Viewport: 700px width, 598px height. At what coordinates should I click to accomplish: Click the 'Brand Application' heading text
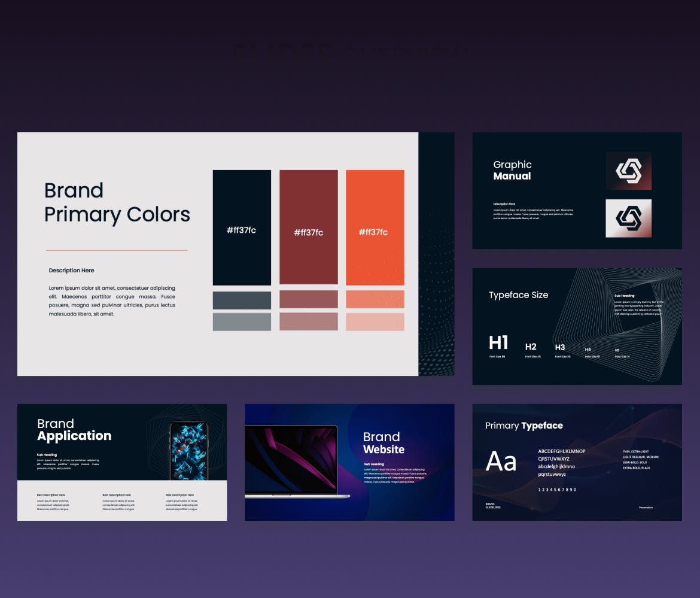[x=74, y=430]
